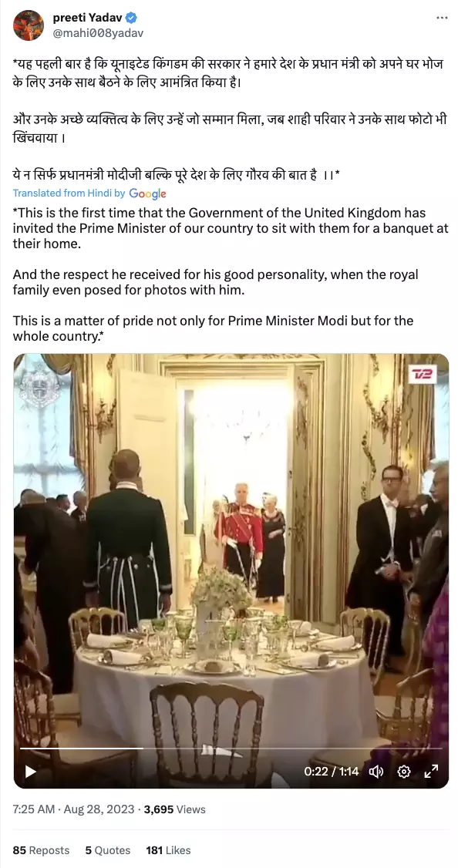The width and height of the screenshot is (458, 868).
Task: Open preeti Yadav's profile avatar
Action: click(x=29, y=25)
